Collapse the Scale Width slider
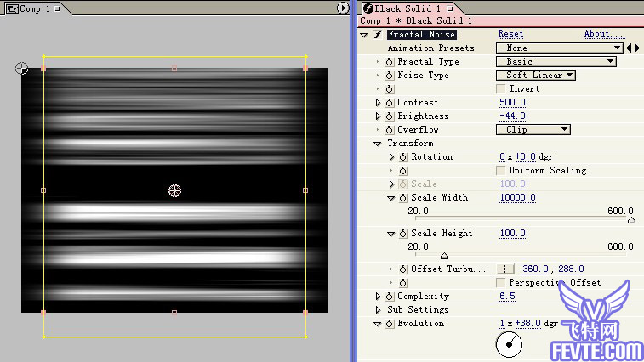 391,198
